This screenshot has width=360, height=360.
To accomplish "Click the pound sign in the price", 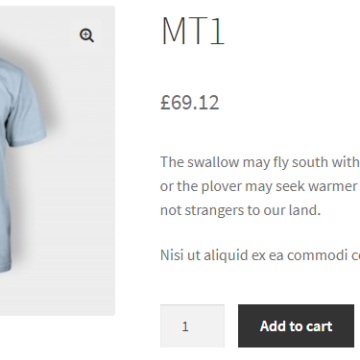I will pyautogui.click(x=165, y=102).
